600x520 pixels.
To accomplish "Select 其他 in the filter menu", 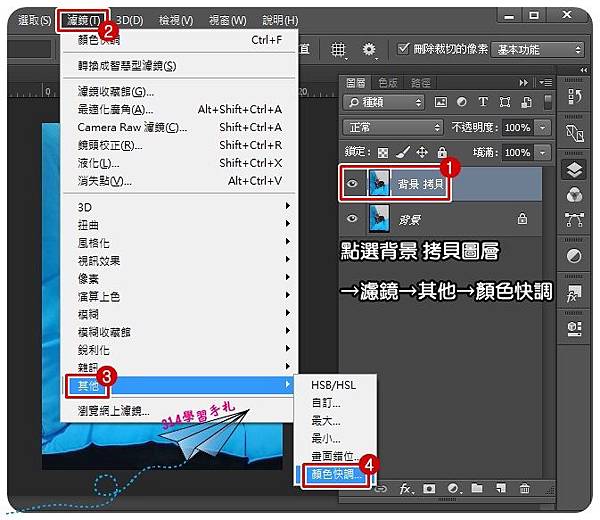I will coord(179,386).
